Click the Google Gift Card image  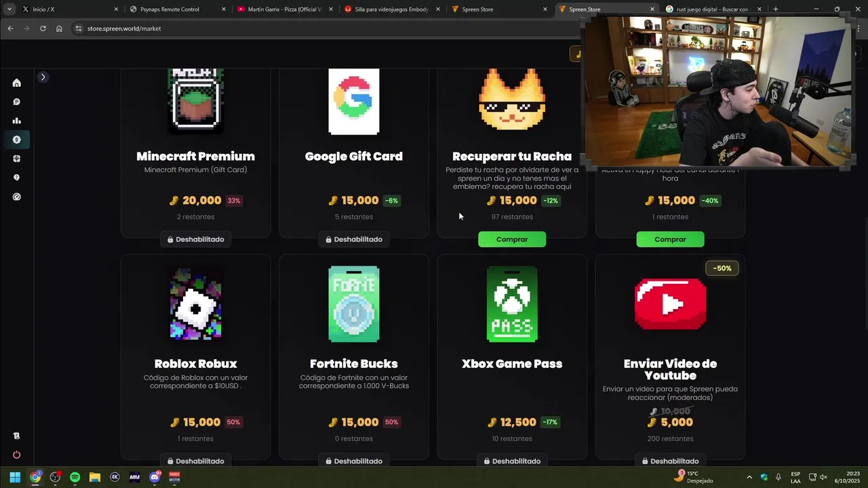pyautogui.click(x=354, y=102)
